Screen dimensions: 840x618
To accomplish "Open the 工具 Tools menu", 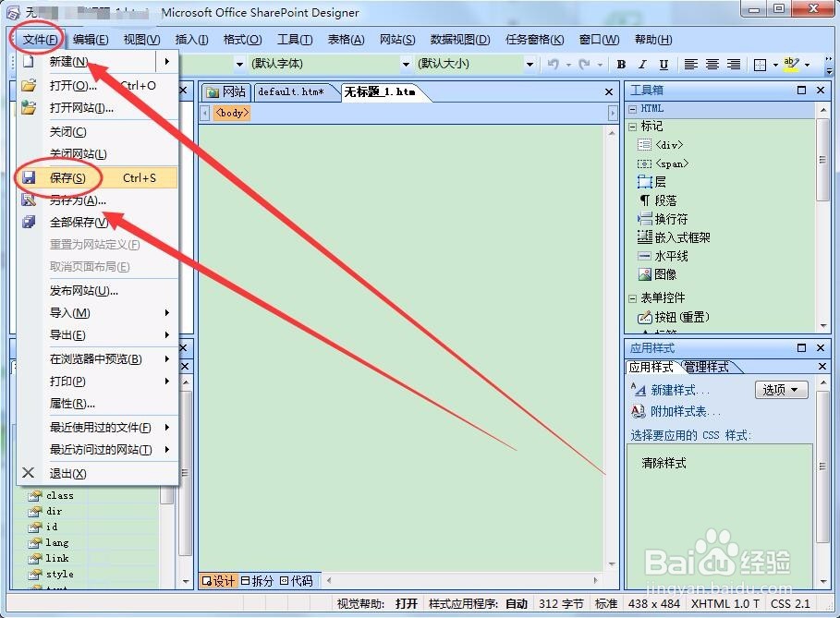I will 295,40.
